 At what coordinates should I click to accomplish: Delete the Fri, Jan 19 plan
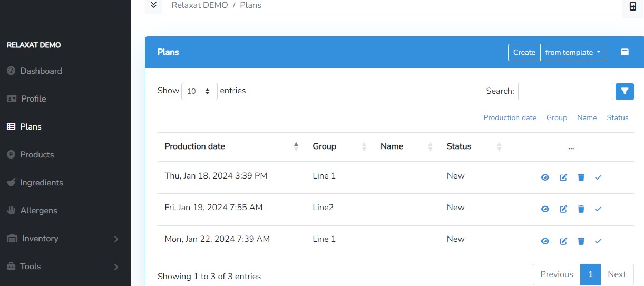tap(581, 209)
